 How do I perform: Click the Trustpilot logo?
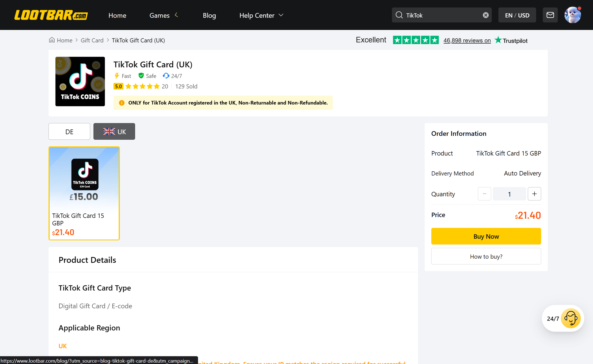coord(511,40)
